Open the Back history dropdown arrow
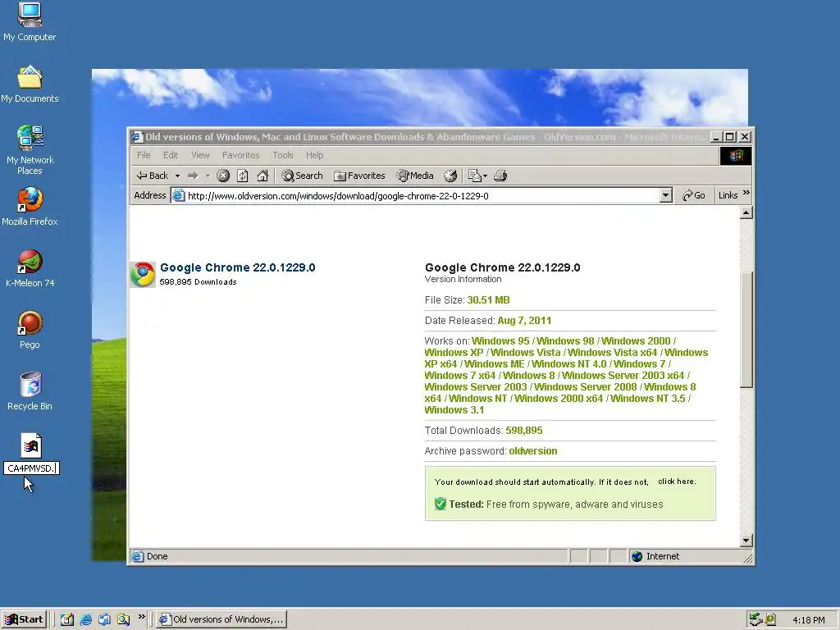The image size is (840, 630). click(177, 176)
